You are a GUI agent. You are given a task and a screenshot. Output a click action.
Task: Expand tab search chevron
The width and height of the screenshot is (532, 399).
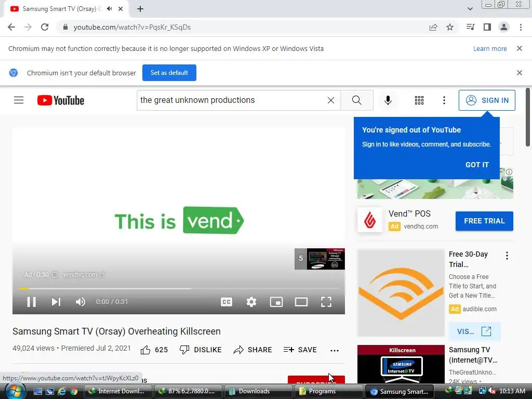[x=470, y=9]
